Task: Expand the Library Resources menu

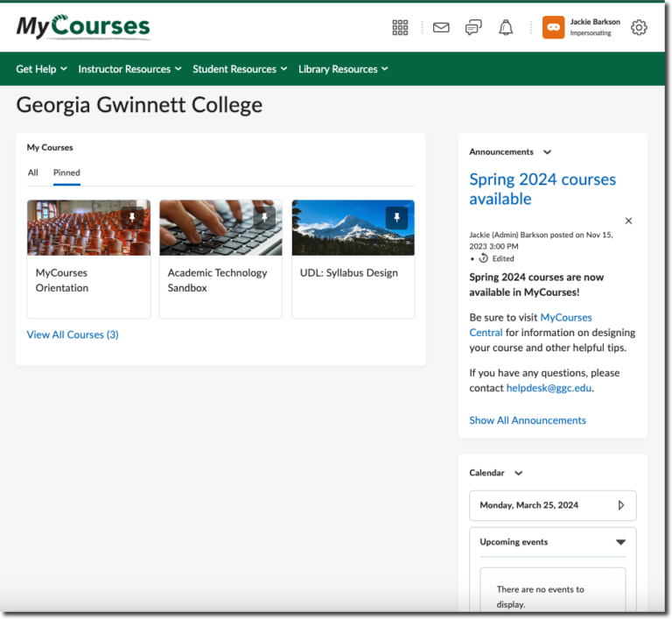Action: (x=343, y=69)
